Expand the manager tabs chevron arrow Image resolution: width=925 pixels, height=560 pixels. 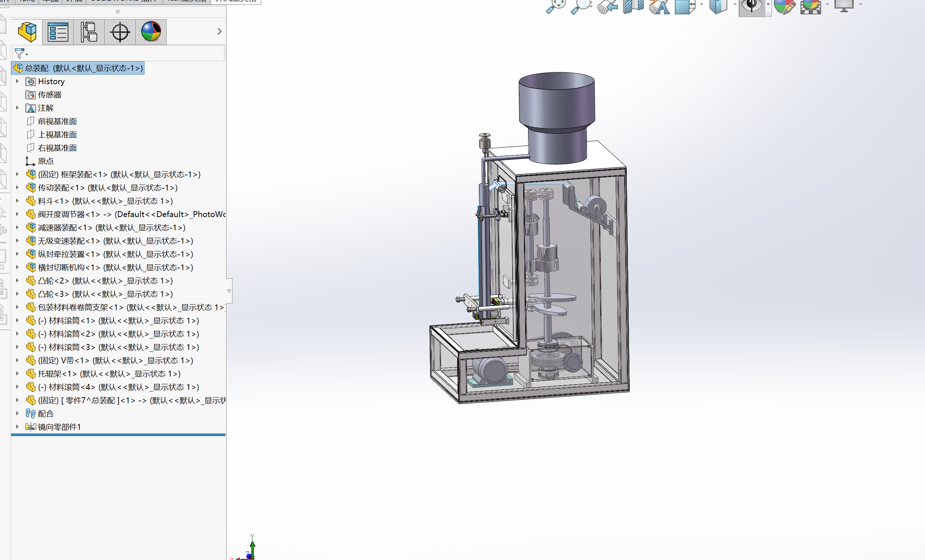220,31
